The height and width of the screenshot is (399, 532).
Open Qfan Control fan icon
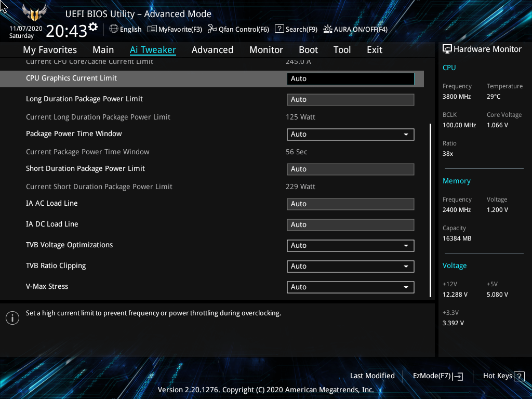[x=212, y=29]
